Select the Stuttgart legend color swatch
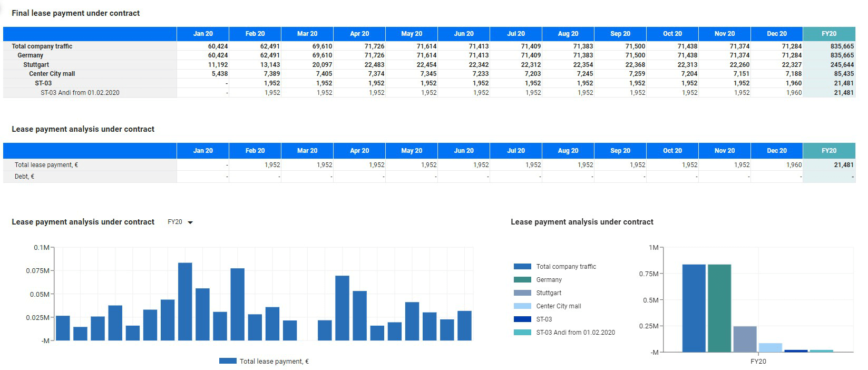The width and height of the screenshot is (868, 370). [x=522, y=293]
